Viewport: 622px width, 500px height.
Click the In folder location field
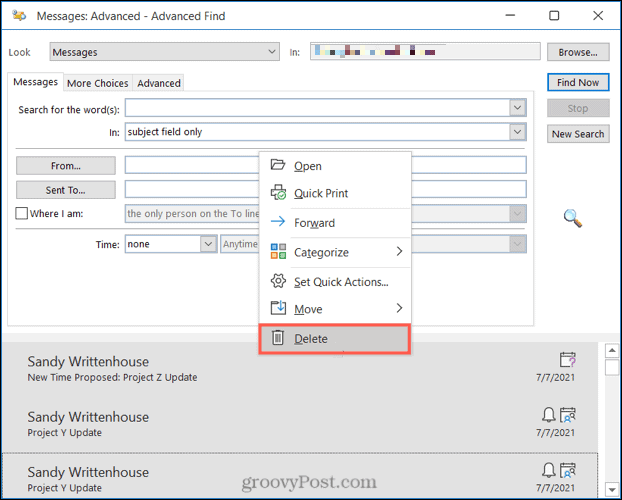[425, 52]
